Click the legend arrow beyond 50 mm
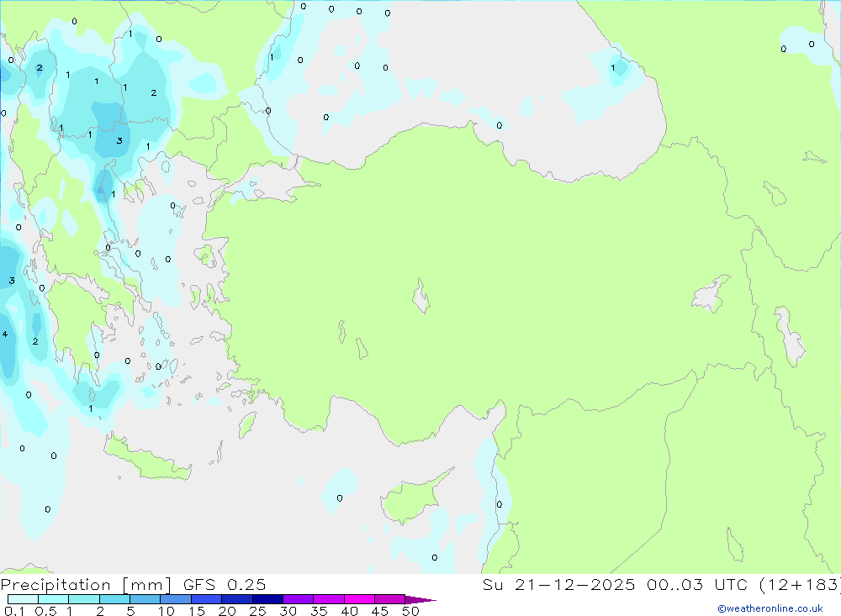 [420, 600]
